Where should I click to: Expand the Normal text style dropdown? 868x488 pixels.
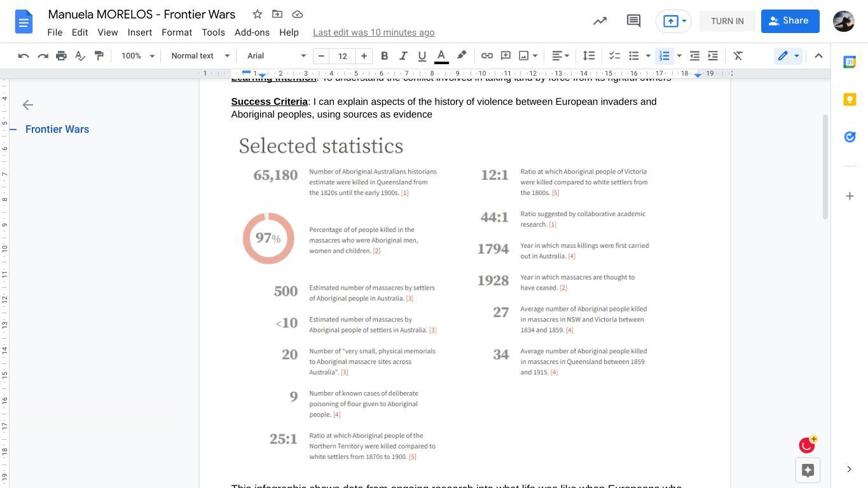pyautogui.click(x=200, y=56)
